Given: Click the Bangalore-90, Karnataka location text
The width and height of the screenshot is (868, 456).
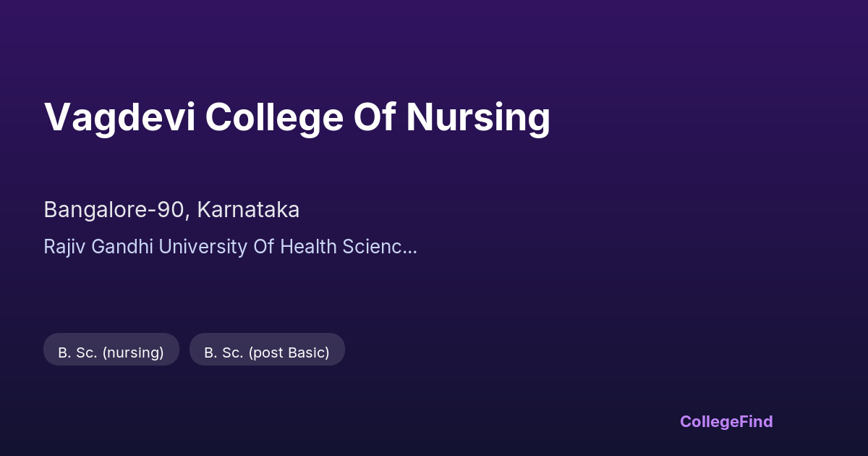Looking at the screenshot, I should tap(171, 210).
